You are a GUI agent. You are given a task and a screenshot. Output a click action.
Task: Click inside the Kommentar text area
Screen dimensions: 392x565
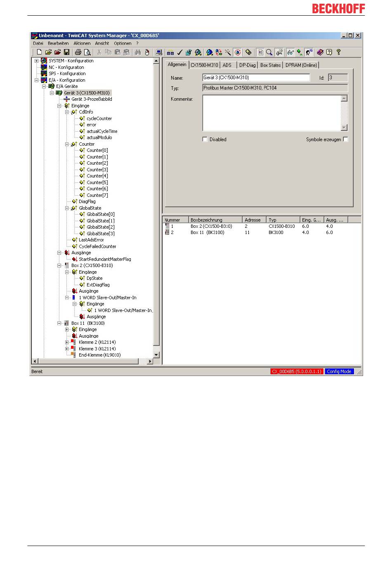coord(272,113)
